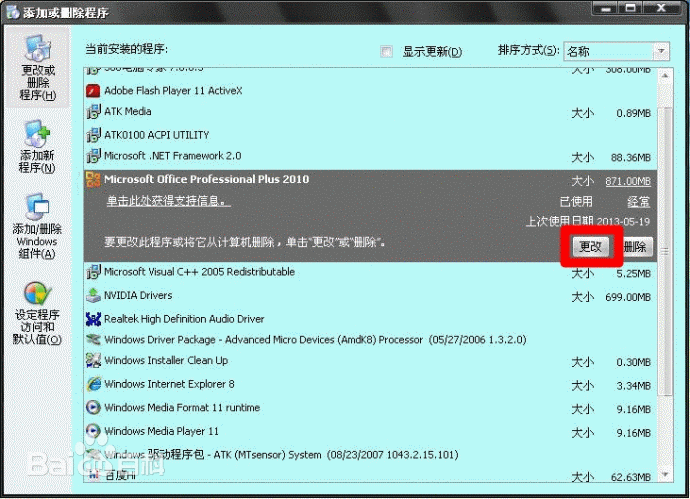Select the Adobe Flash Player 11 ActiveX row
Viewport: 690px width, 499px height.
click(370, 91)
